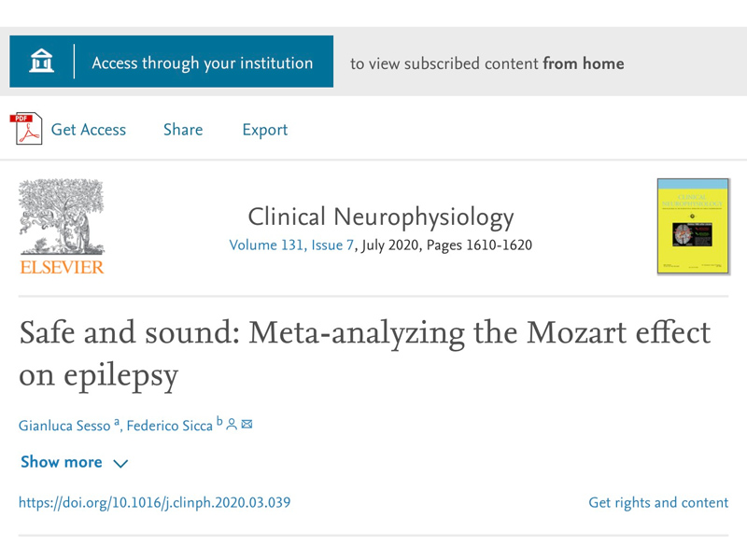Click the ELSEVIER wordmark text

click(x=62, y=269)
